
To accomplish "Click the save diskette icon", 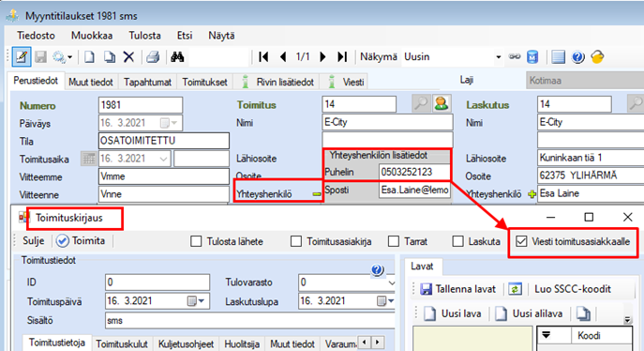I will click(x=40, y=56).
